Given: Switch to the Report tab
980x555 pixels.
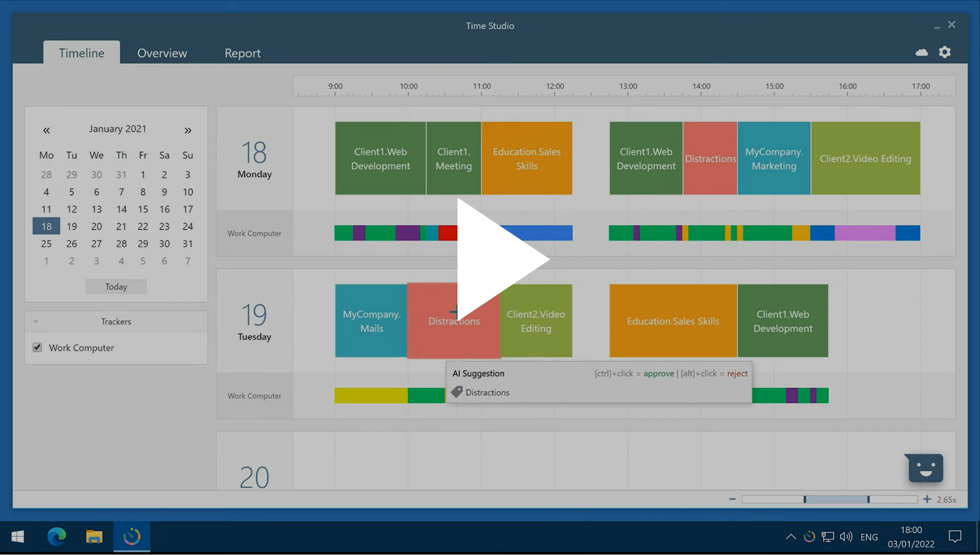Looking at the screenshot, I should pos(242,53).
